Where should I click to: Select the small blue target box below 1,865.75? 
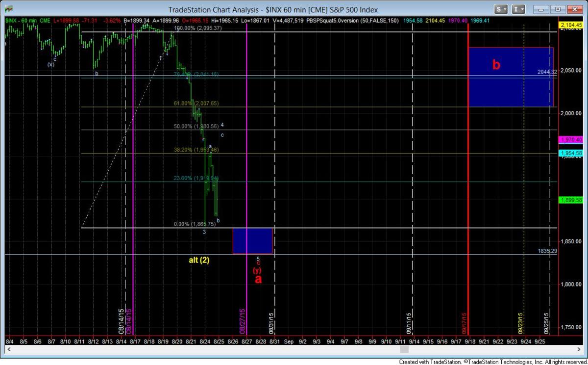tap(252, 240)
